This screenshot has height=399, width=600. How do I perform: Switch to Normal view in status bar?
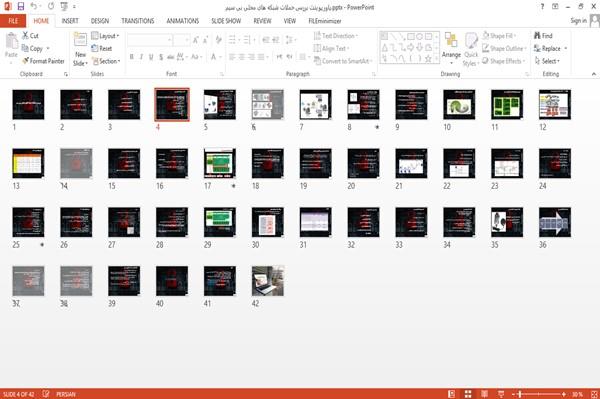[x=452, y=394]
